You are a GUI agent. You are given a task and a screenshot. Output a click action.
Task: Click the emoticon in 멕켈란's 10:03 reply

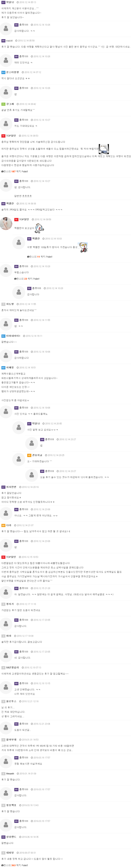(83, 247)
